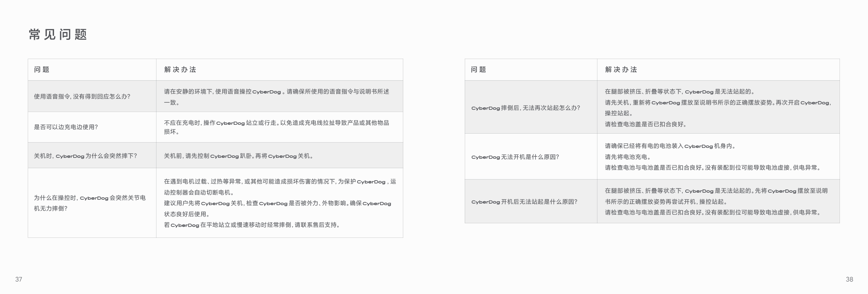This screenshot has height=294, width=868.
Task: Click the answer starting with 请在安静的环境下
Action: pos(276,92)
